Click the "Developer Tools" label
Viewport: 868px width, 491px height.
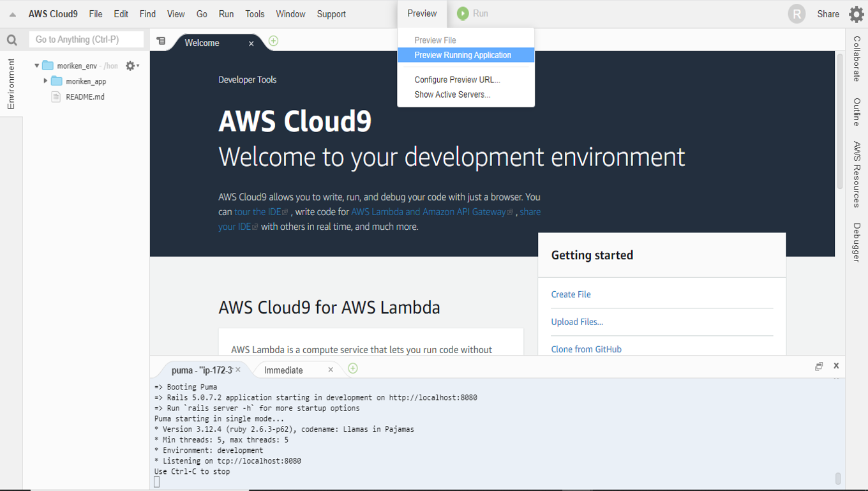247,80
